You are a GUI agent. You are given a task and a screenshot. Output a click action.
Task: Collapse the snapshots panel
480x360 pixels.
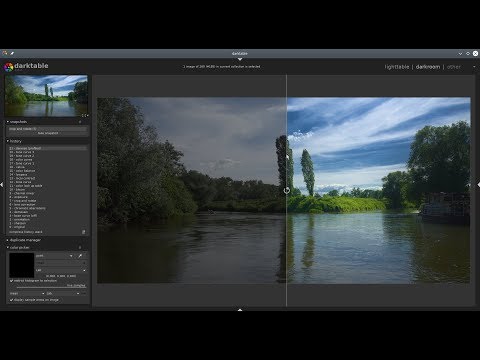click(8, 122)
